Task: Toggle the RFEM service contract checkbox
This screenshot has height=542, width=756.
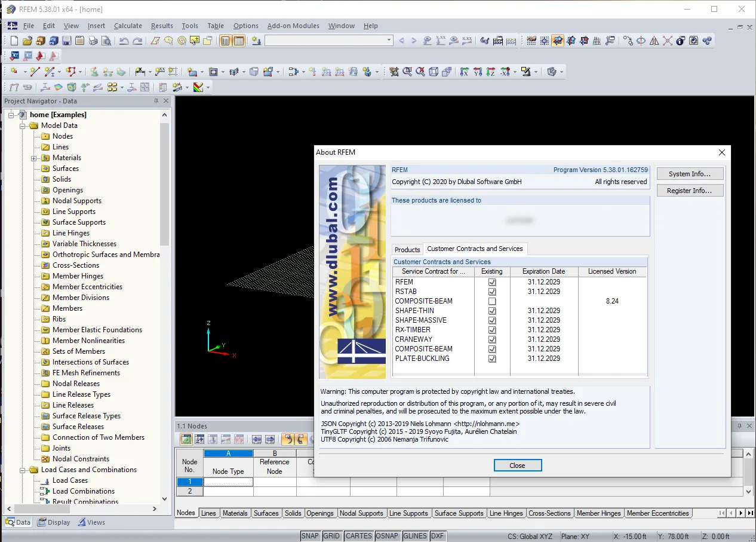Action: coord(492,282)
